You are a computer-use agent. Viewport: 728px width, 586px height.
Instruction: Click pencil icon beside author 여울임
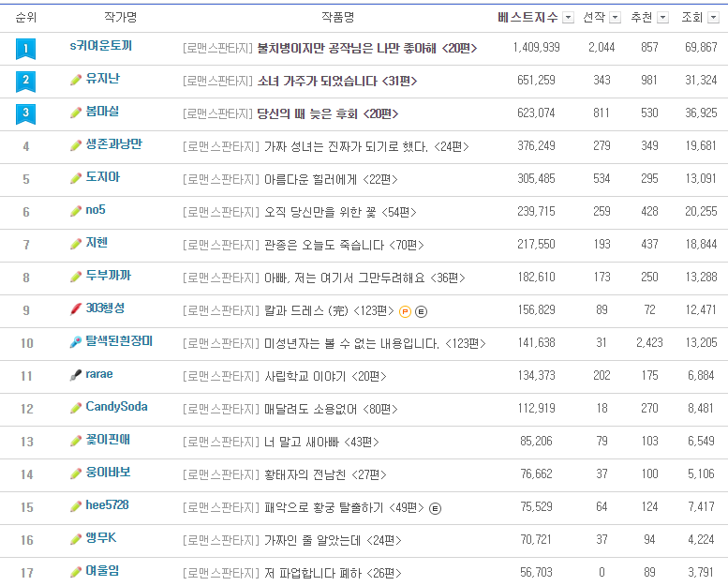[76, 572]
